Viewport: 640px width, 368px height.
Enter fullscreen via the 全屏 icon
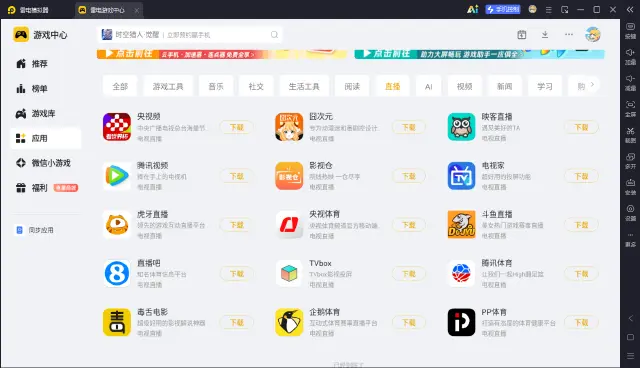tap(630, 109)
